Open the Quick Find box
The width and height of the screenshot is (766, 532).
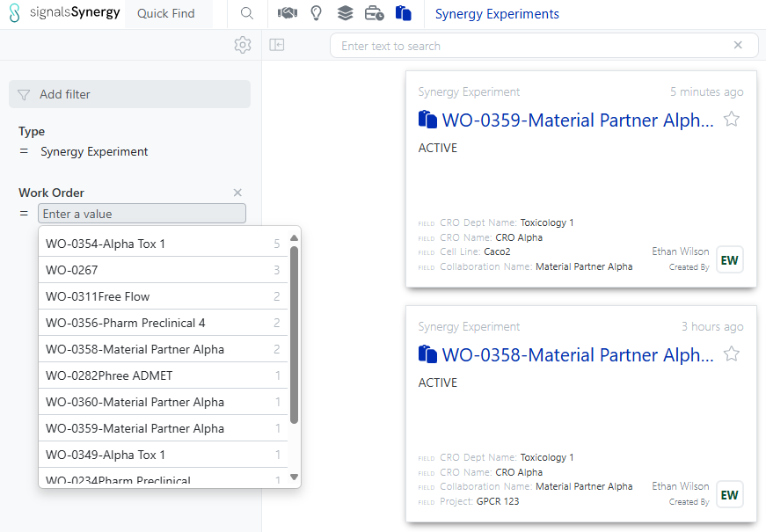click(169, 14)
